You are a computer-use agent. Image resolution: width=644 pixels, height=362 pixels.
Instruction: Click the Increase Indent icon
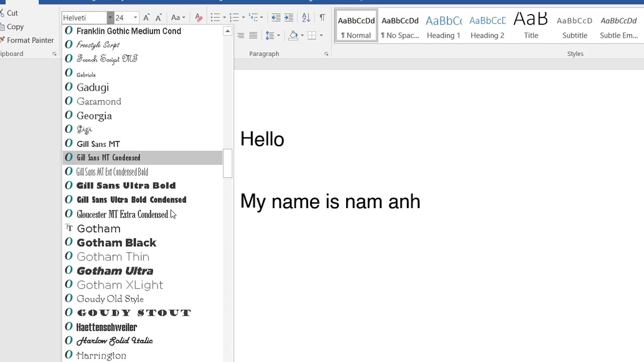click(x=288, y=18)
